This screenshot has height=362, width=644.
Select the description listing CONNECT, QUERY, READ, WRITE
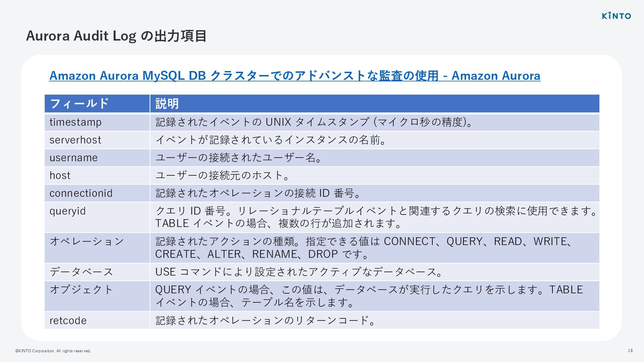pyautogui.click(x=365, y=248)
